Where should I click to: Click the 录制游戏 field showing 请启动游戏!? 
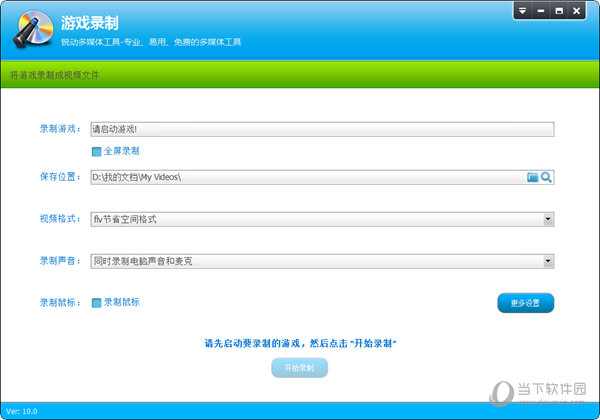coord(322,129)
